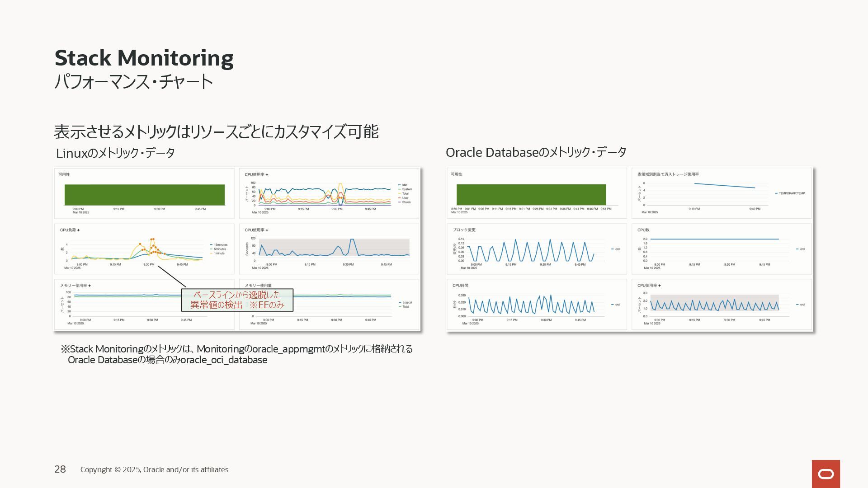Click the Stack Monitoring slide heading
The image size is (868, 488).
pos(144,58)
